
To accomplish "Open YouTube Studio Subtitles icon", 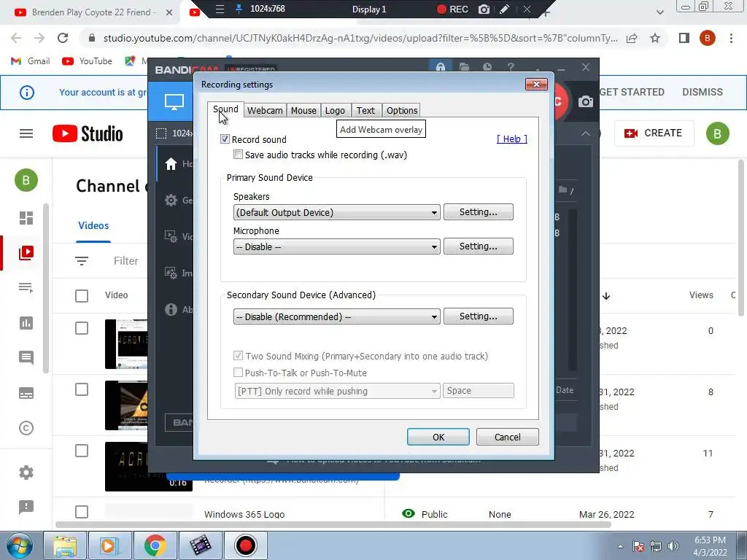I will coord(26,393).
